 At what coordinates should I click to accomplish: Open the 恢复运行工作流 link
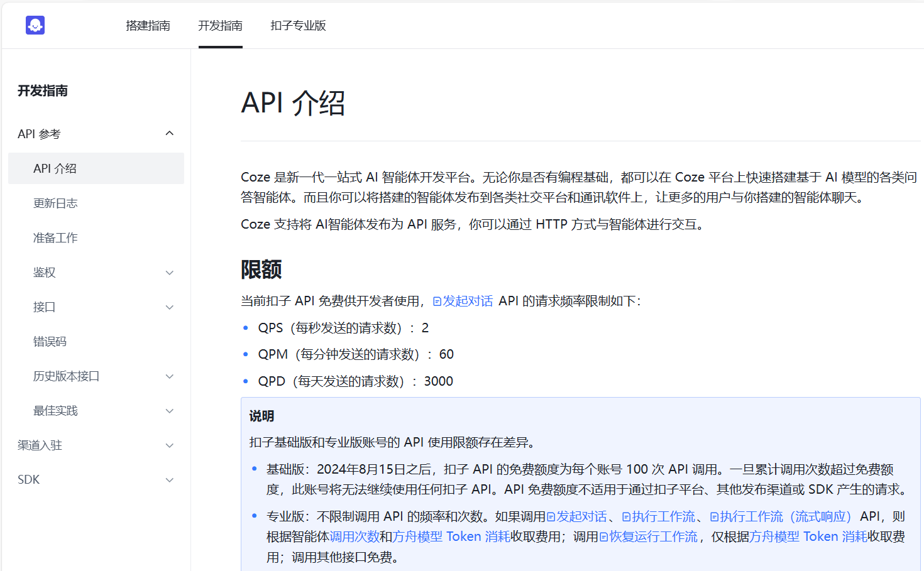click(654, 536)
